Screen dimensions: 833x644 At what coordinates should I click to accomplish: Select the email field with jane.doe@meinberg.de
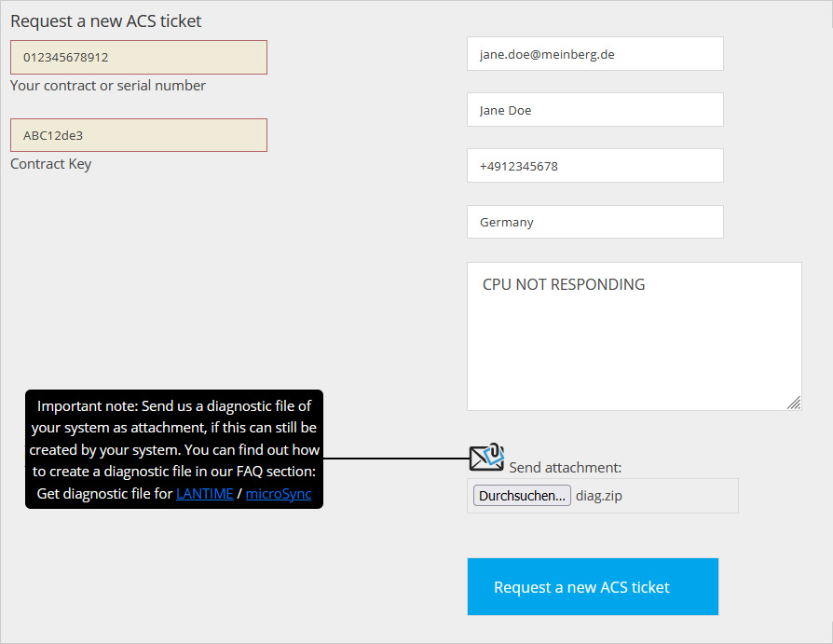coord(594,54)
